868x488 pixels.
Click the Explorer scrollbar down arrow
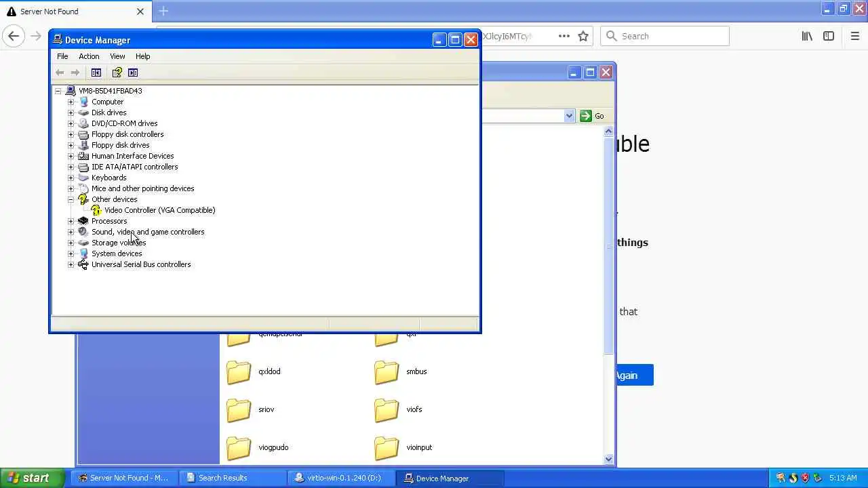click(608, 459)
